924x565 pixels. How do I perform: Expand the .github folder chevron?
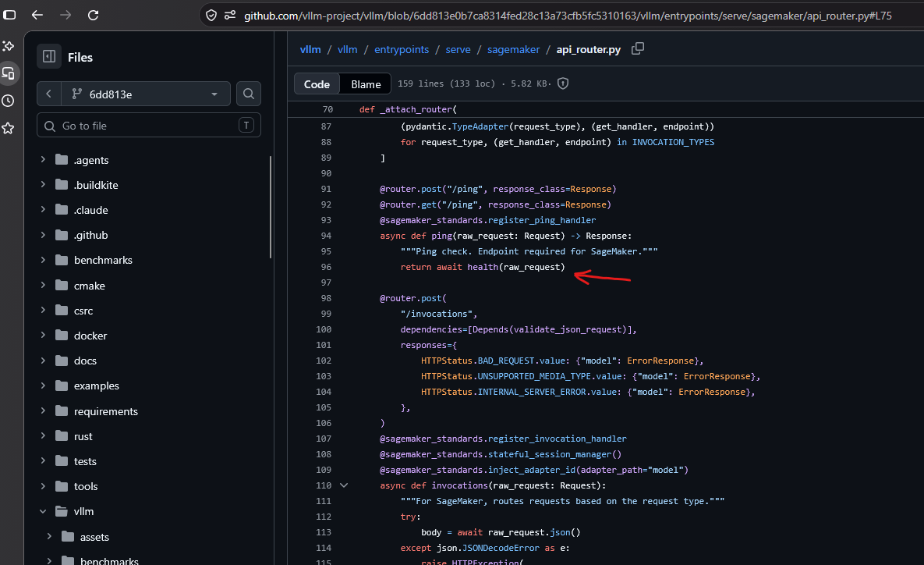point(43,235)
